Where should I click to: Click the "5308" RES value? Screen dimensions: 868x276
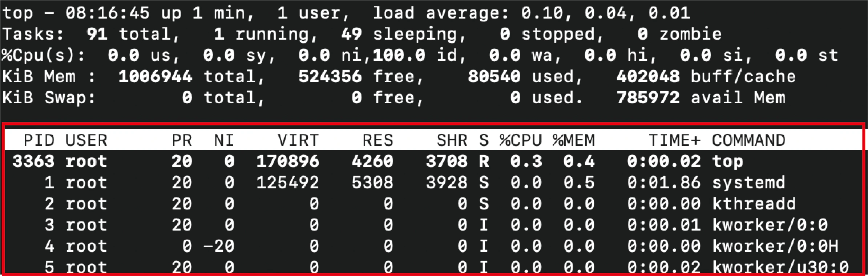pos(372,182)
